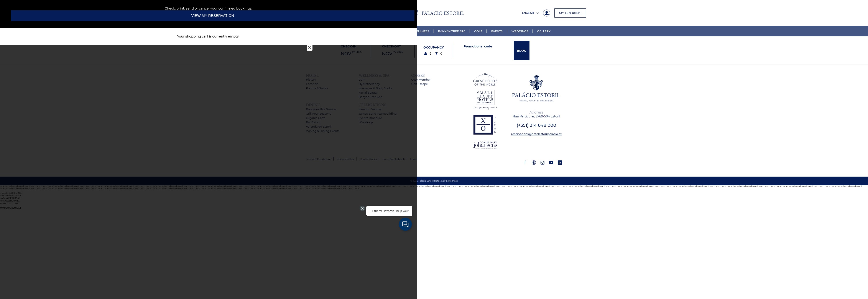The height and width of the screenshot is (299, 868).
Task: Open Great Hotels of the World logo
Action: pyautogui.click(x=485, y=80)
